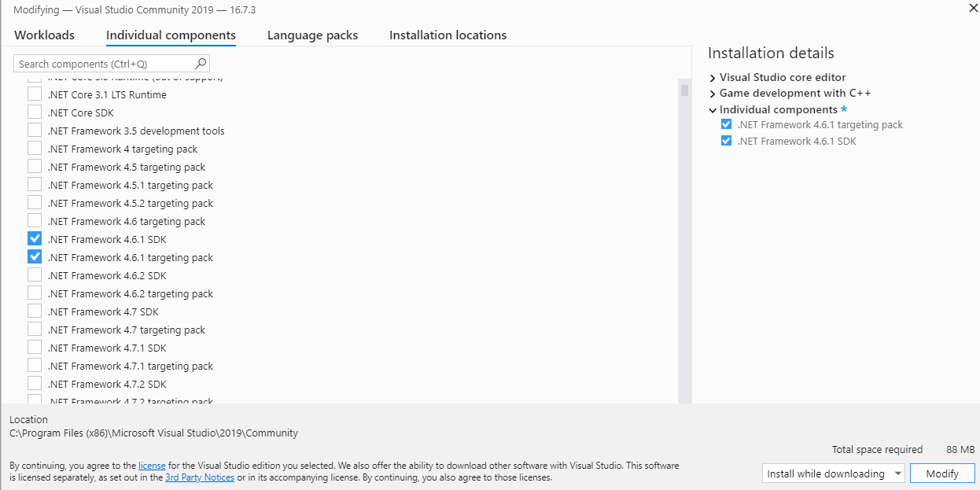Open the license link
Image resolution: width=980 pixels, height=490 pixels.
152,466
